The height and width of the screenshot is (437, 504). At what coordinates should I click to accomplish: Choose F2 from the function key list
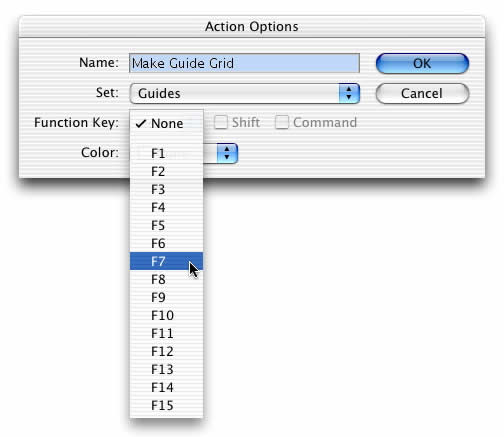[166, 171]
